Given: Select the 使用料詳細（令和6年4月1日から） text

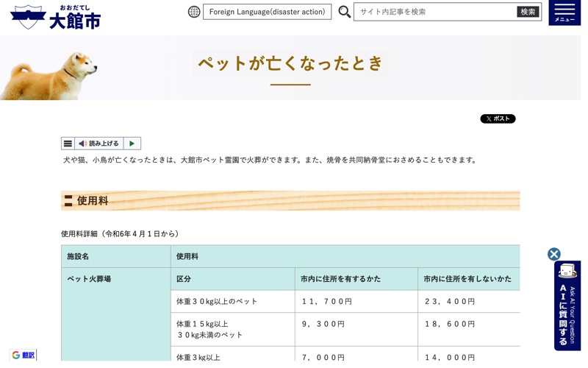Looking at the screenshot, I should [121, 233].
